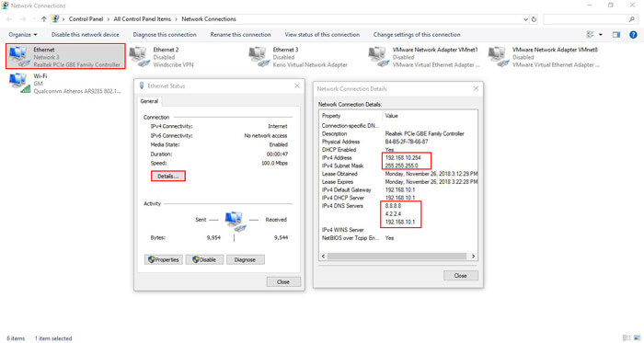Click the Ethernet Realtek adapter icon
Image resolution: width=644 pixels, height=343 pixels.
[19, 57]
